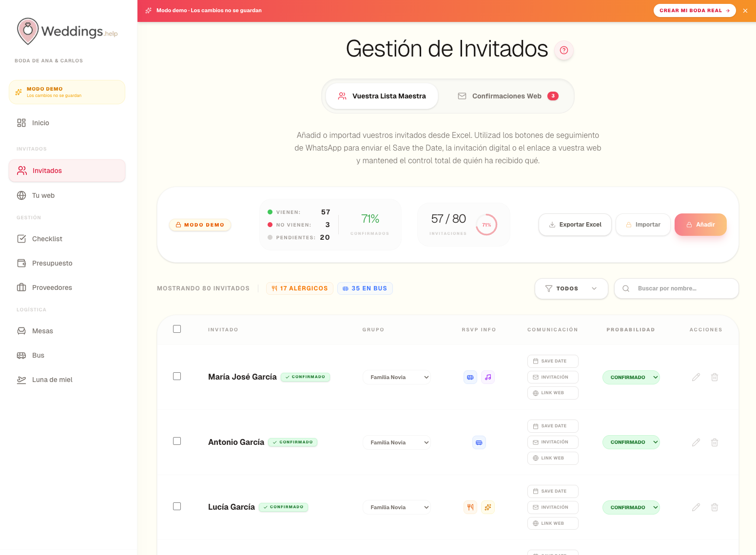Image resolution: width=756 pixels, height=555 pixels.
Task: Send Link Web to María José García
Action: click(553, 393)
